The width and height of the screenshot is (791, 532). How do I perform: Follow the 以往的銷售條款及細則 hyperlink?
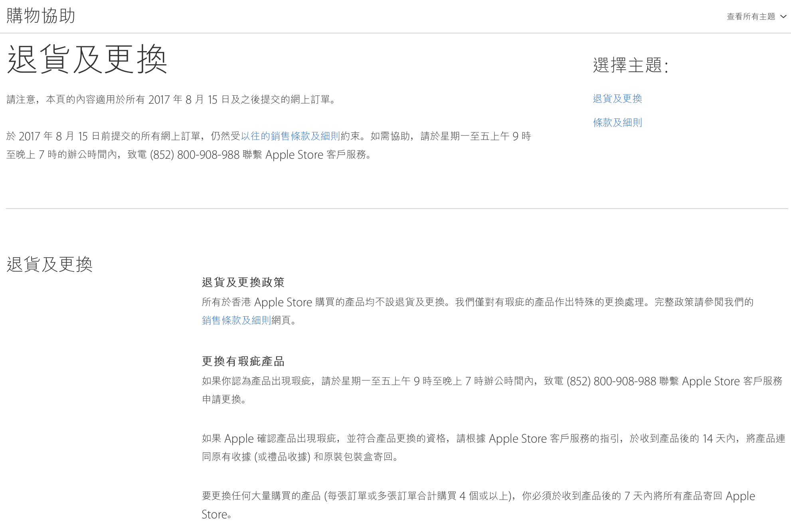(290, 136)
